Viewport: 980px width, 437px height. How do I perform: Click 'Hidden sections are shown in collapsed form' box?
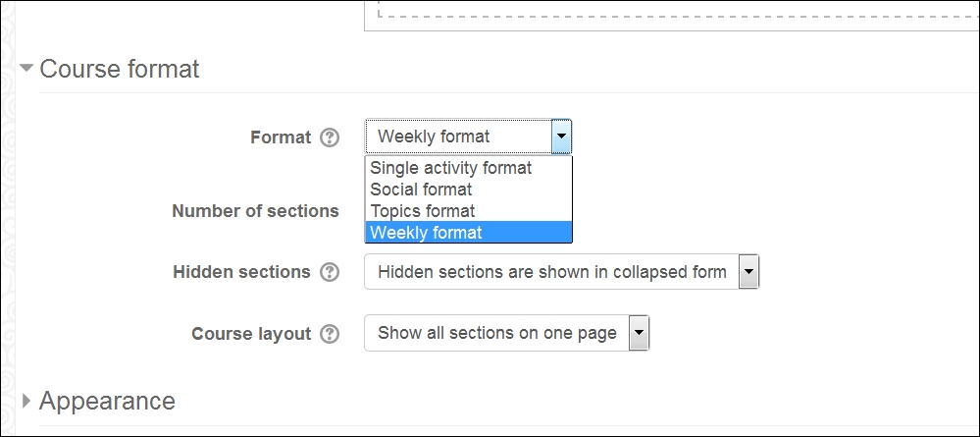561,272
